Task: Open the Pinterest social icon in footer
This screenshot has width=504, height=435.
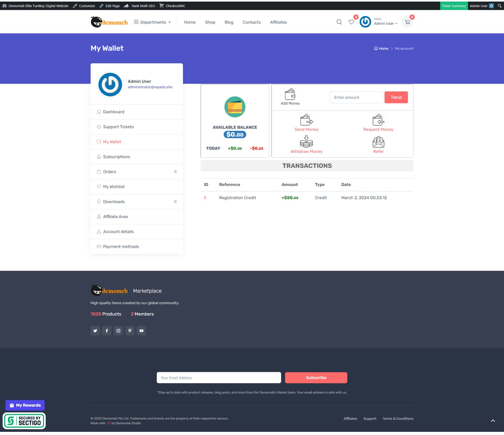Action: [130, 331]
